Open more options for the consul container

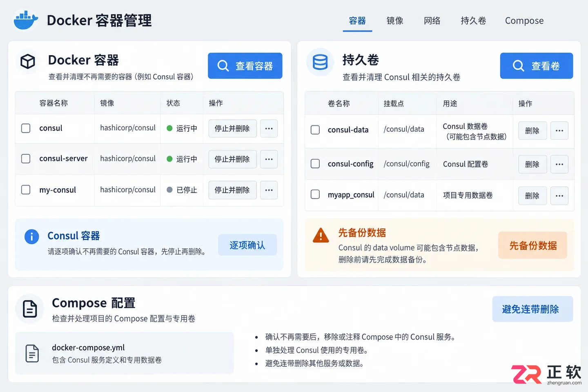point(269,129)
